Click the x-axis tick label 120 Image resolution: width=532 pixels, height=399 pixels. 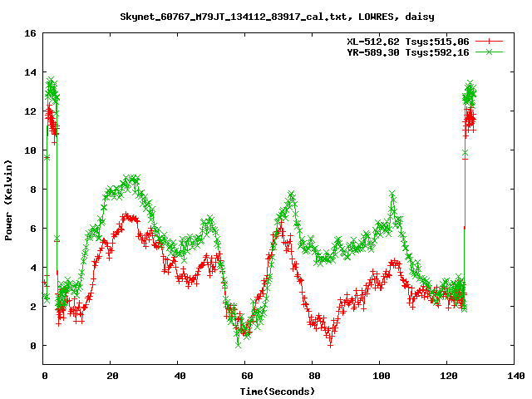coord(449,376)
